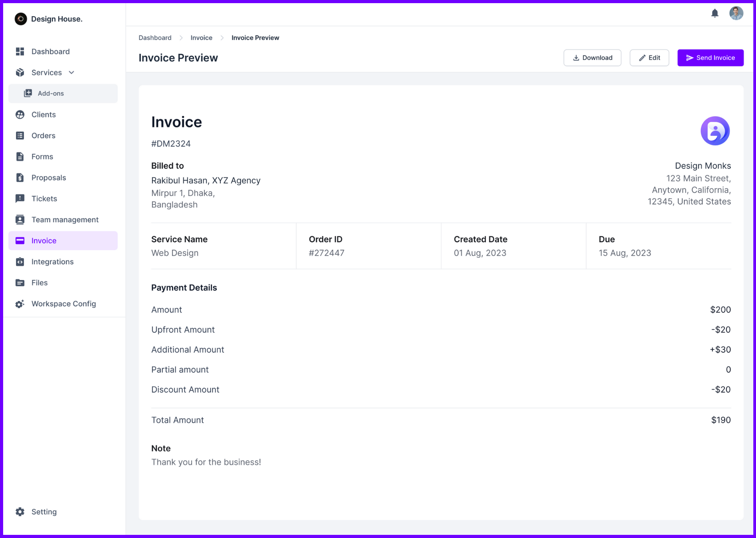Viewport: 756px width, 538px height.
Task: Click the Clients sidebar icon
Action: click(x=20, y=114)
